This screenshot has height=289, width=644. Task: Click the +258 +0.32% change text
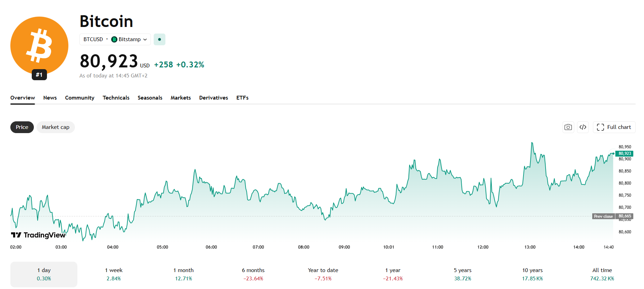point(179,65)
